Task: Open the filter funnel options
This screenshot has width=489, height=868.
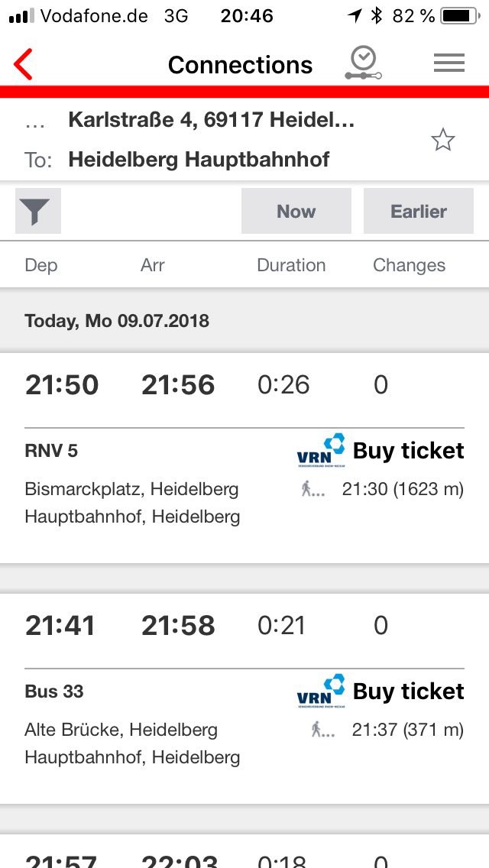Action: tap(38, 212)
